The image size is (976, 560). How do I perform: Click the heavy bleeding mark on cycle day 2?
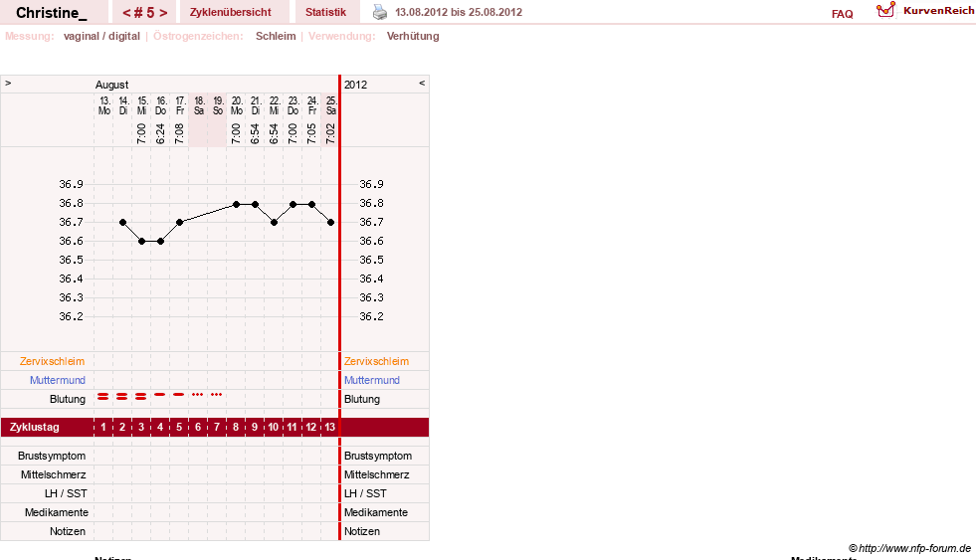pyautogui.click(x=122, y=396)
